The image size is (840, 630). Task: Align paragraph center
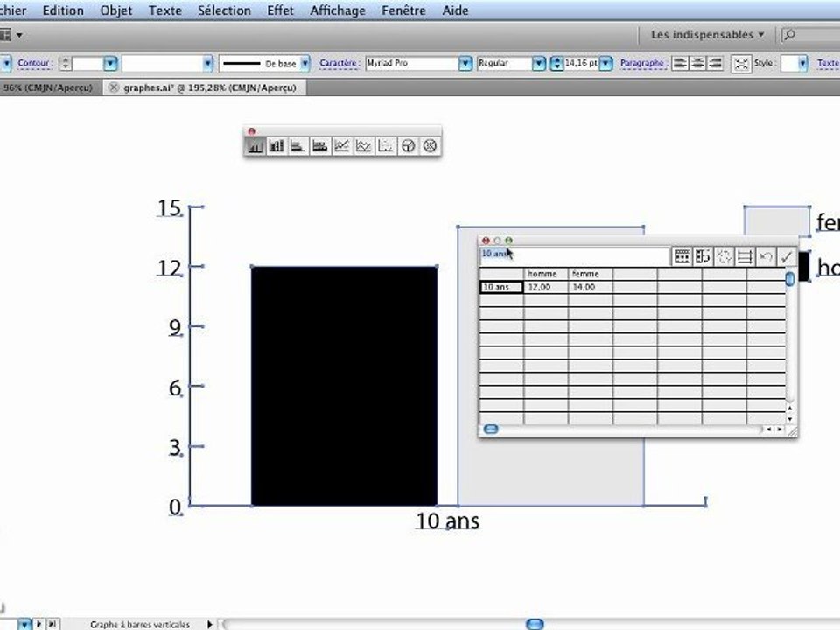click(697, 63)
